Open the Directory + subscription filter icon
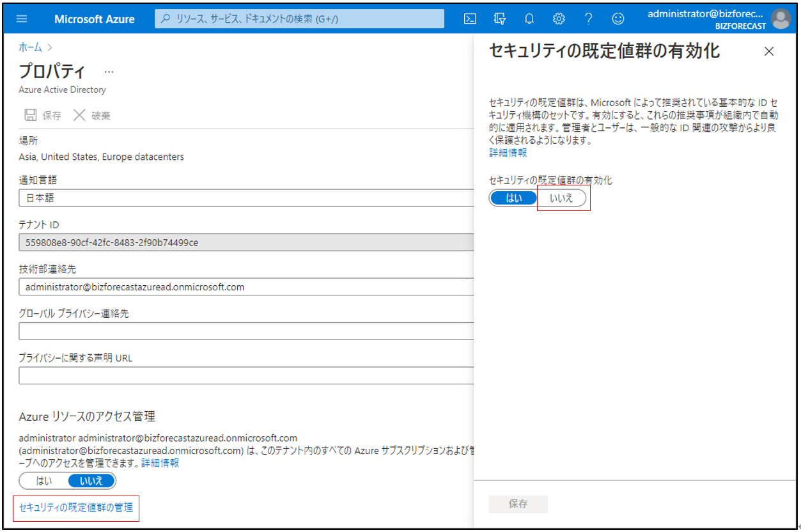 pyautogui.click(x=500, y=19)
